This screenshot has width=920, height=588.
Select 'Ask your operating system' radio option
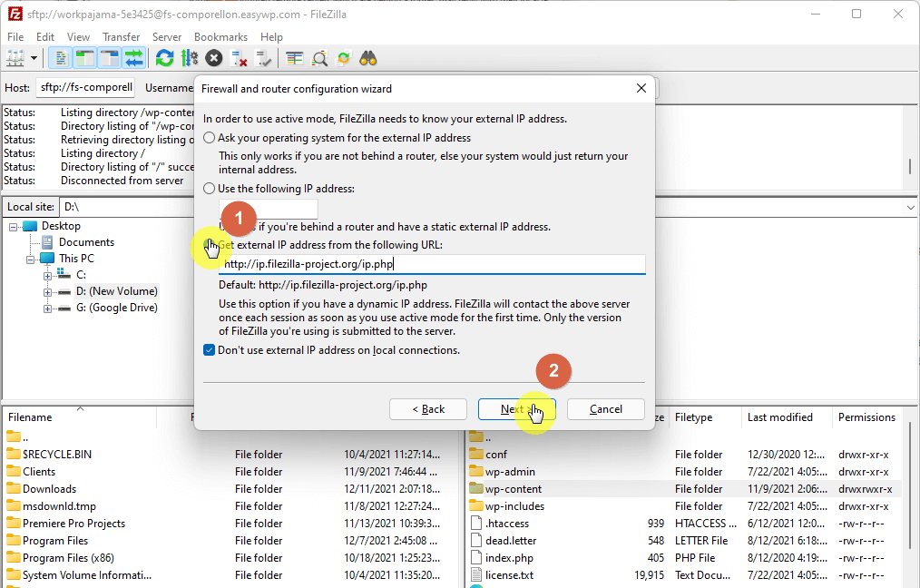[x=209, y=138]
